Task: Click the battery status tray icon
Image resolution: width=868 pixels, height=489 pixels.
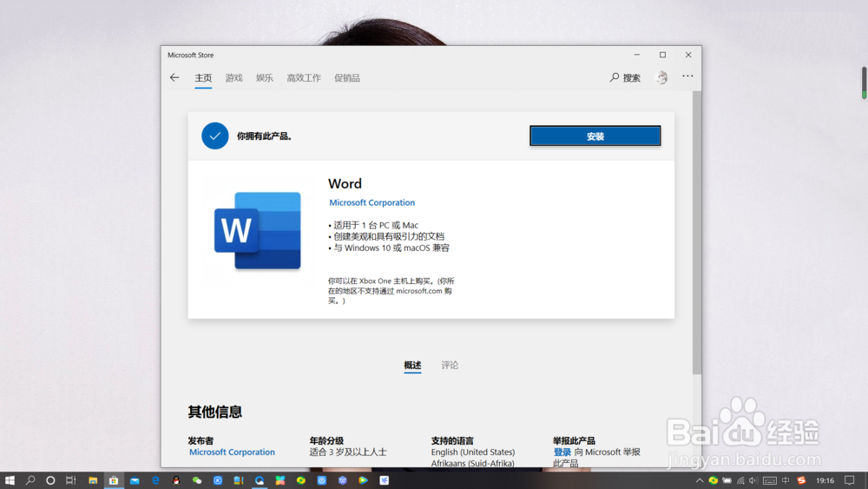Action: point(727,480)
